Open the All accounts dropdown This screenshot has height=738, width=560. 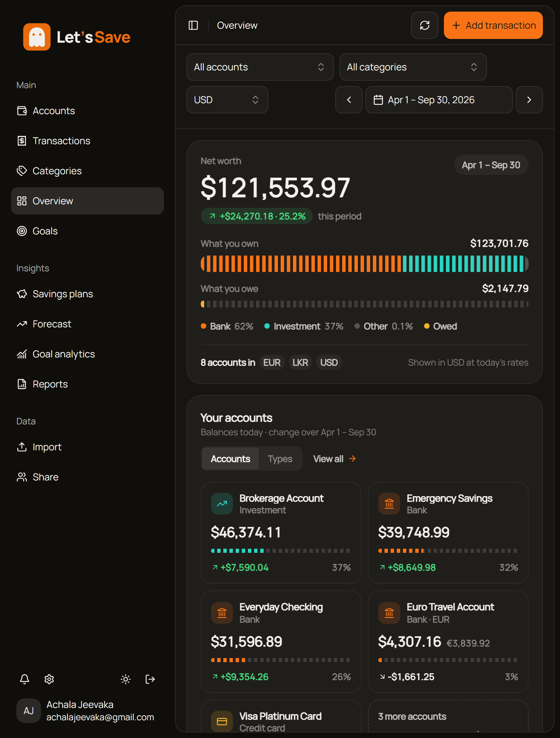point(260,67)
